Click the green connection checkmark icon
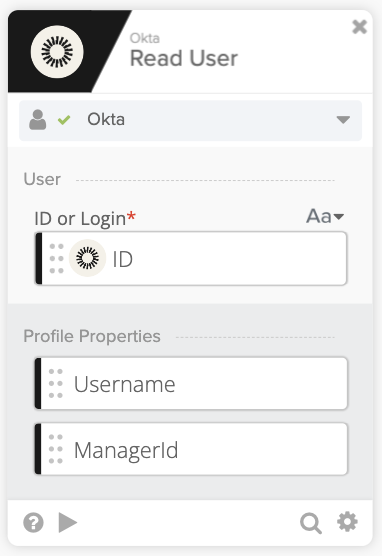 [64, 120]
